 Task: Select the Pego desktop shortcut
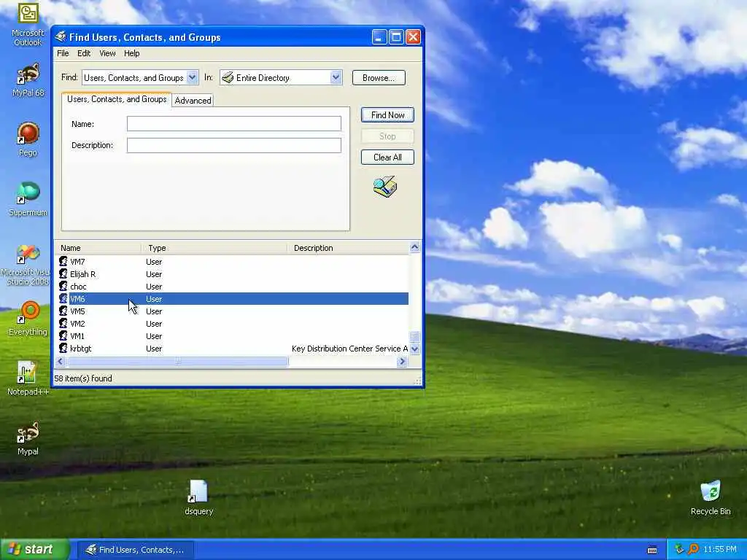point(28,139)
